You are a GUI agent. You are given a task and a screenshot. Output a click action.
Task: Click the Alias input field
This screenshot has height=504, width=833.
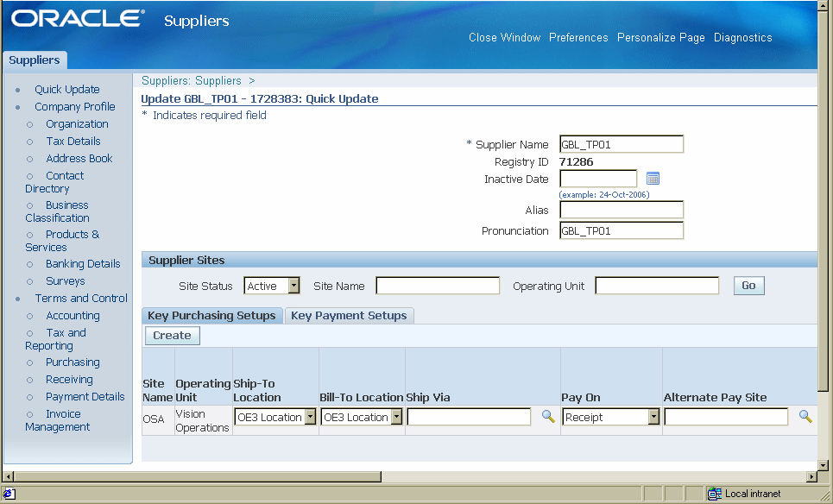point(621,210)
